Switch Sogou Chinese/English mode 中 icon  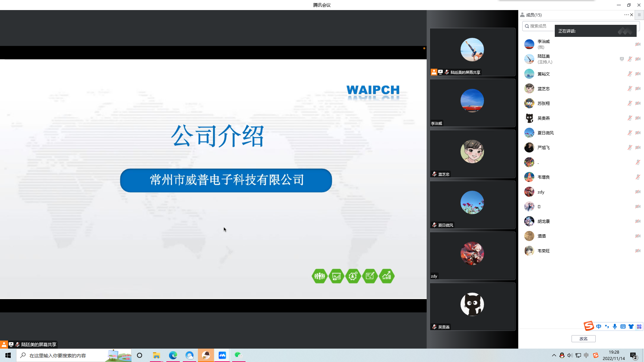[x=599, y=326]
